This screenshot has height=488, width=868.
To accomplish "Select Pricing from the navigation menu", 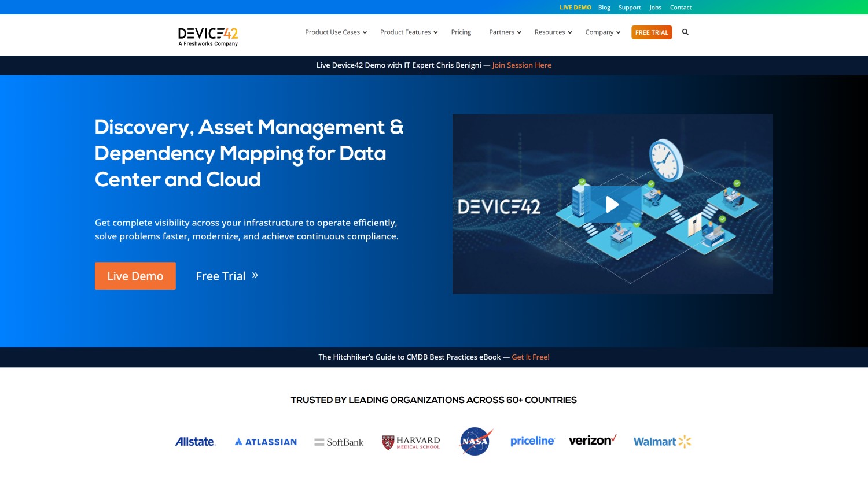I will click(x=461, y=32).
